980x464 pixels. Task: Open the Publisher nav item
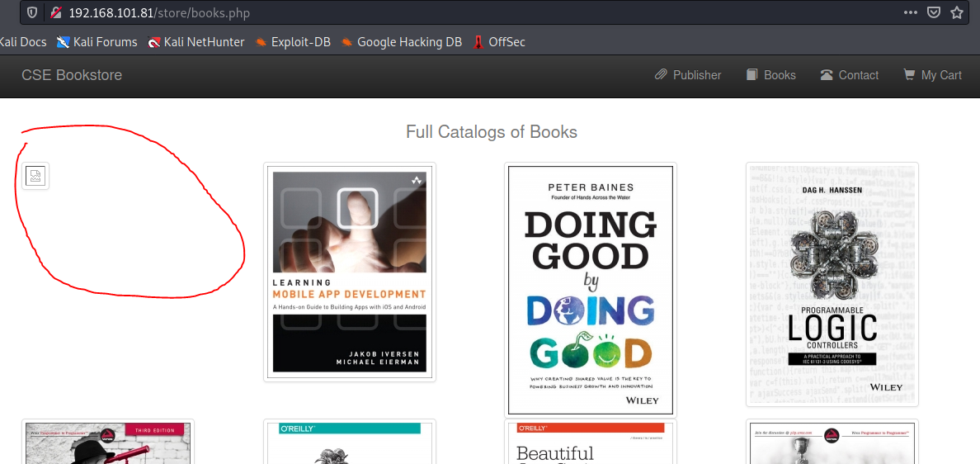[688, 75]
